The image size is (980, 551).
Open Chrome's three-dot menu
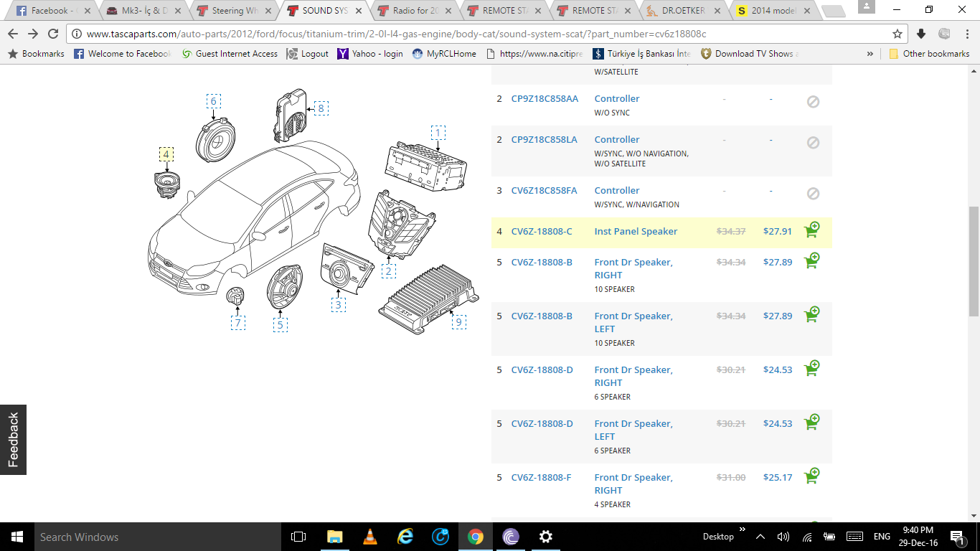tap(966, 34)
